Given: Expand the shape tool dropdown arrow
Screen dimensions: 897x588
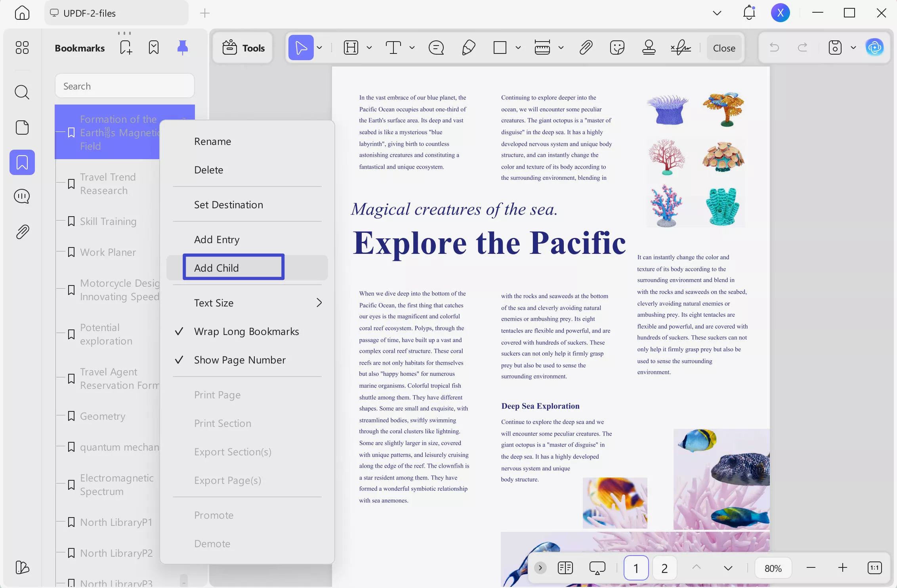Looking at the screenshot, I should pos(518,48).
